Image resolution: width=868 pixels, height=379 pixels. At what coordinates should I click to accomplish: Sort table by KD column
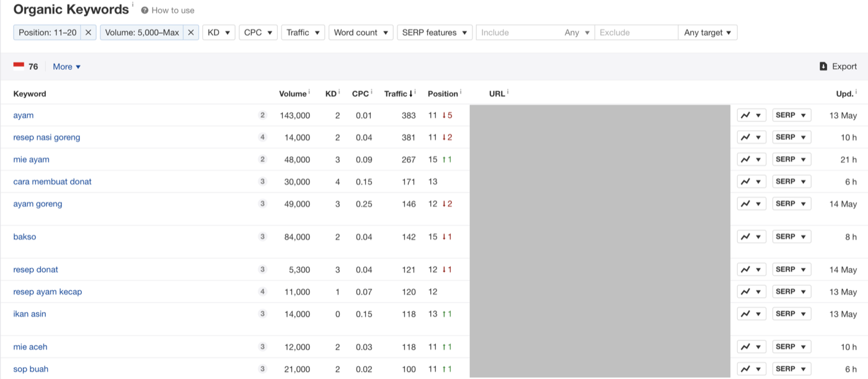[x=330, y=94]
